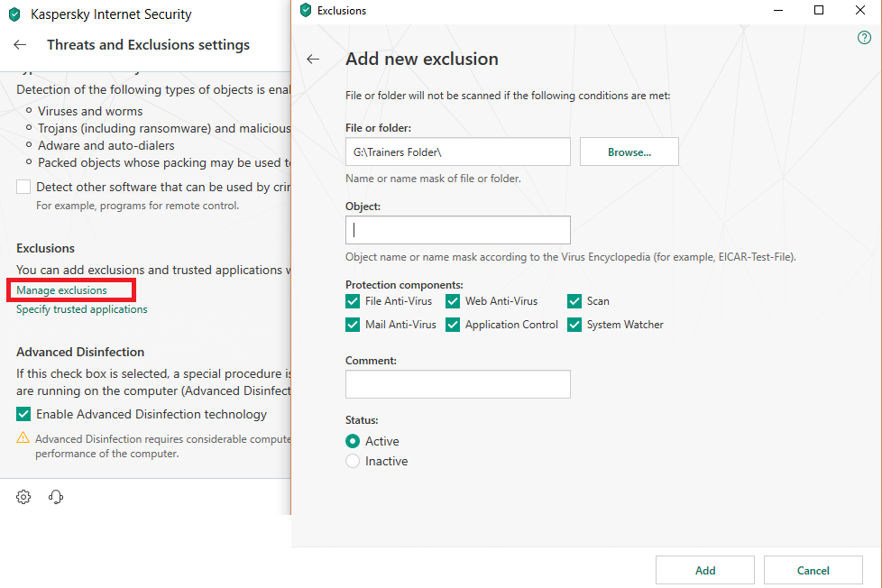This screenshot has width=882, height=588.
Task: Uncheck Web Anti-Virus protection component
Action: (453, 301)
